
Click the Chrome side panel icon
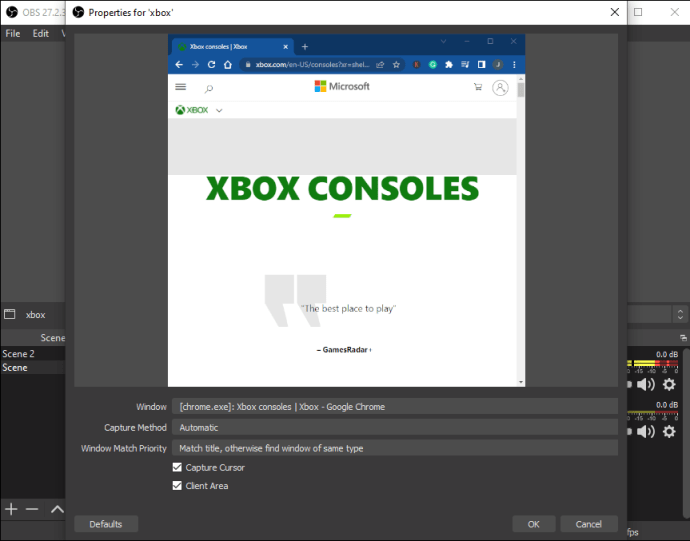point(481,65)
